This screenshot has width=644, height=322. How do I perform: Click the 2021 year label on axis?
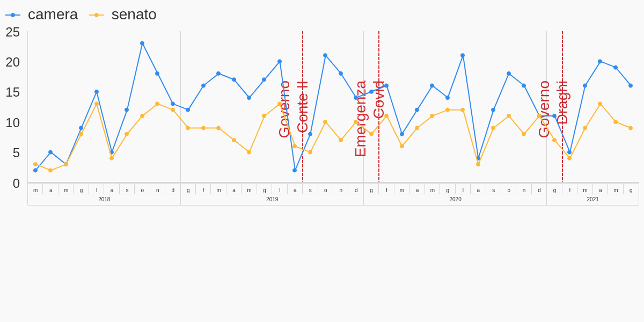(x=592, y=200)
